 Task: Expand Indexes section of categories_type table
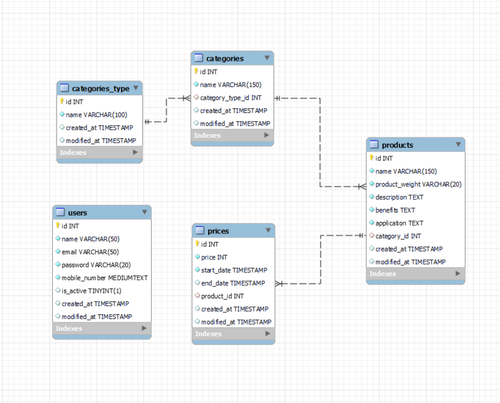(135, 152)
